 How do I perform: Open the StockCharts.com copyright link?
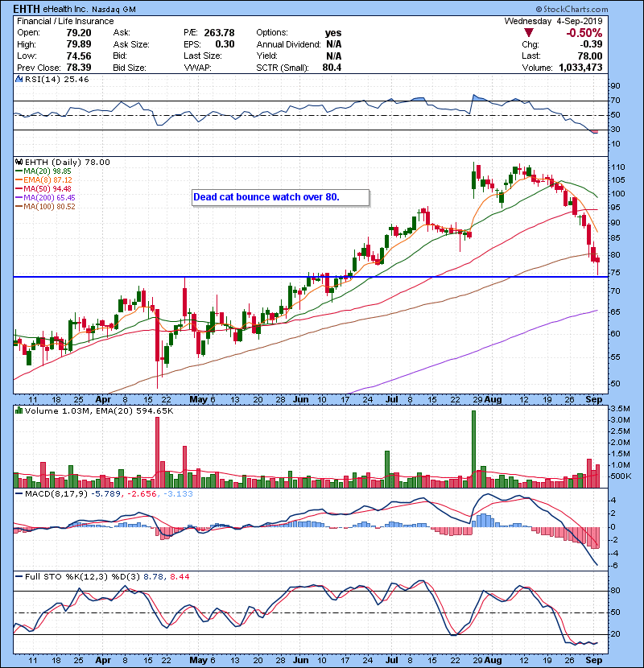(x=572, y=9)
